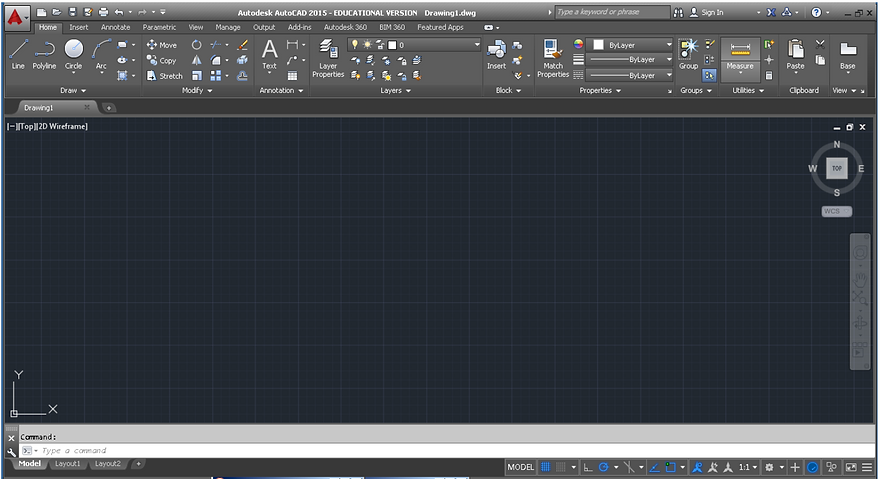This screenshot has width=880, height=480.
Task: Switch to the Insert ribbon tab
Action: coord(79,27)
